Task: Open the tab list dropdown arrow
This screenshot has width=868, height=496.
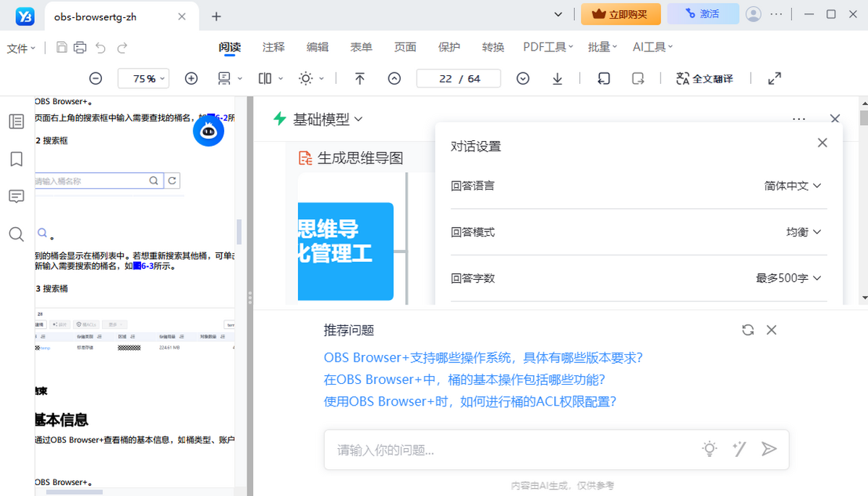Action: pyautogui.click(x=558, y=14)
